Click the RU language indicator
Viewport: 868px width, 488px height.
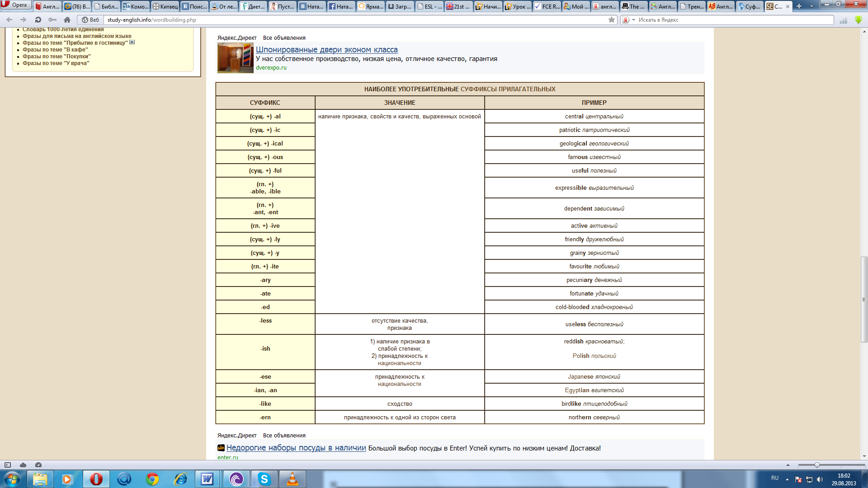(x=775, y=478)
